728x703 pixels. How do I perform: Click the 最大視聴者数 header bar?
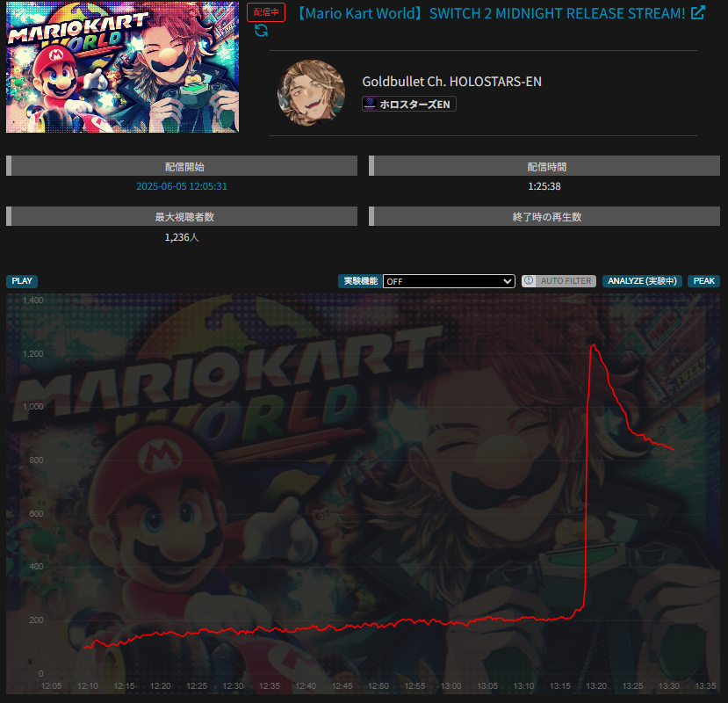(x=182, y=216)
